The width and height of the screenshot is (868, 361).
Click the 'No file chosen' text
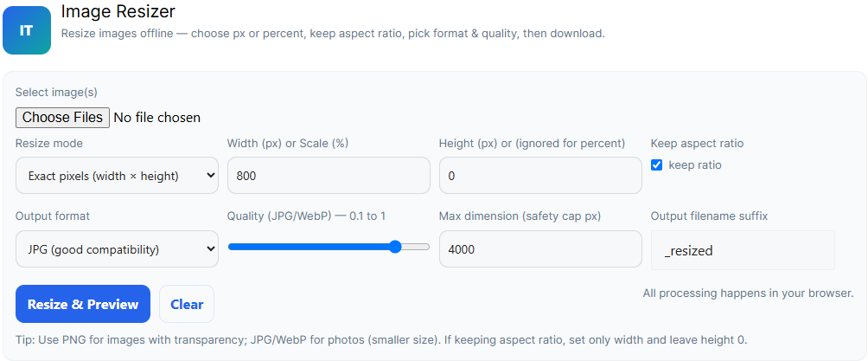pyautogui.click(x=156, y=117)
